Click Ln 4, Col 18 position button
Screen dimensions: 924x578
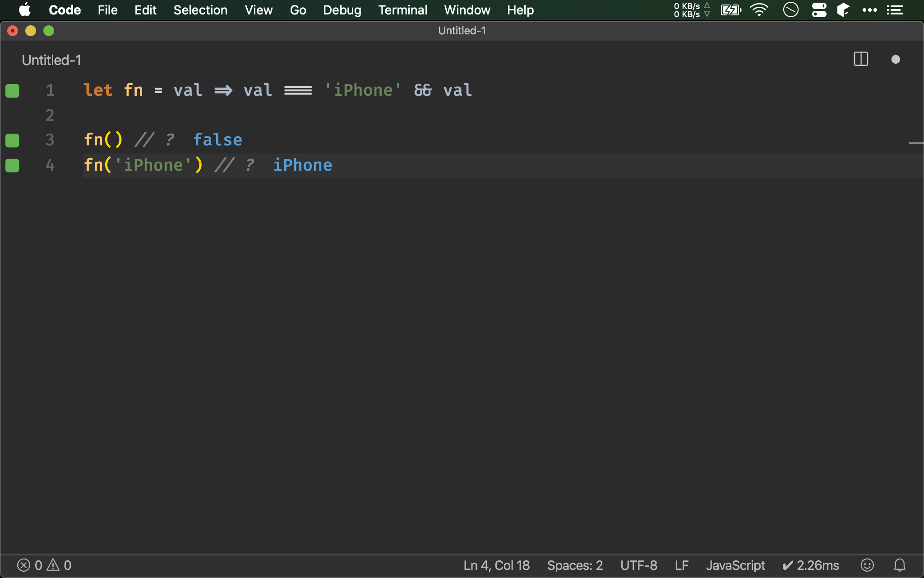(496, 565)
